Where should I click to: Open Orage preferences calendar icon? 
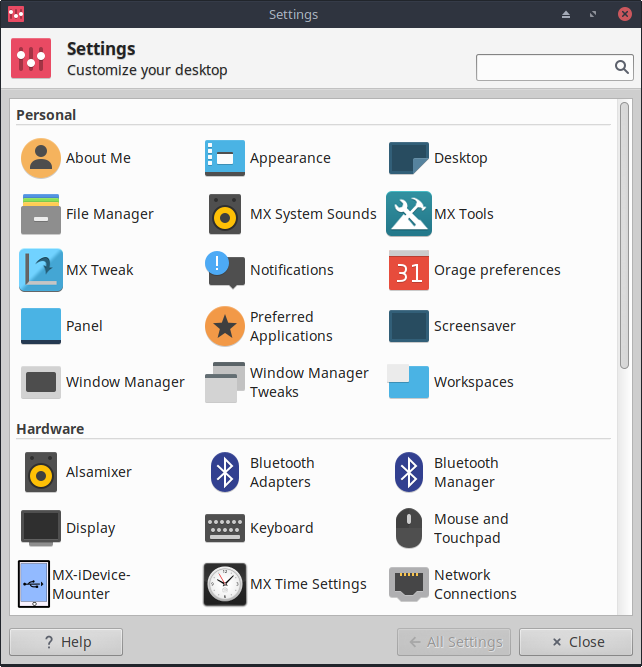[408, 270]
